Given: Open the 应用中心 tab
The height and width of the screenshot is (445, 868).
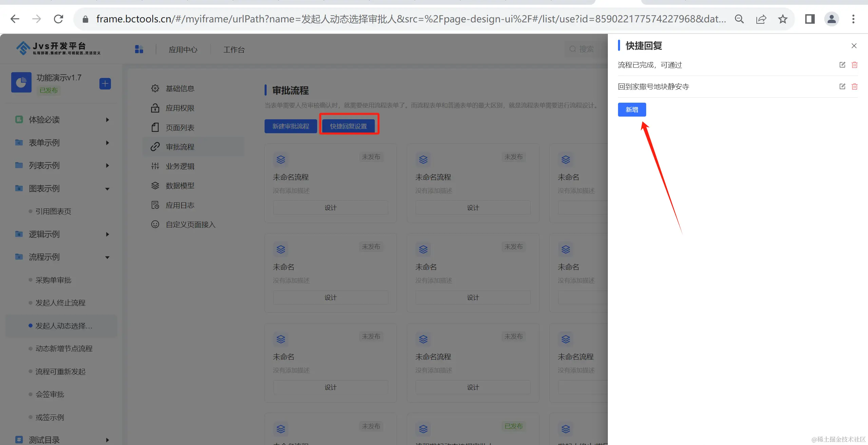Looking at the screenshot, I should click(183, 50).
